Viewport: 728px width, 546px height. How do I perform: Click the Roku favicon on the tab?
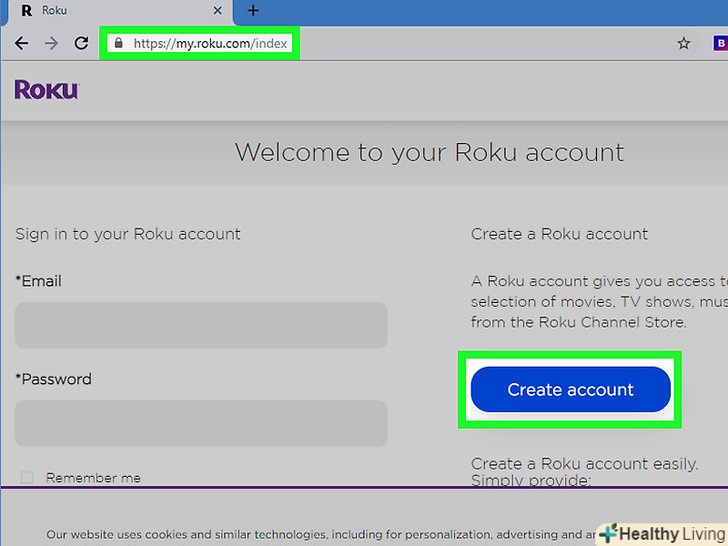(x=26, y=11)
